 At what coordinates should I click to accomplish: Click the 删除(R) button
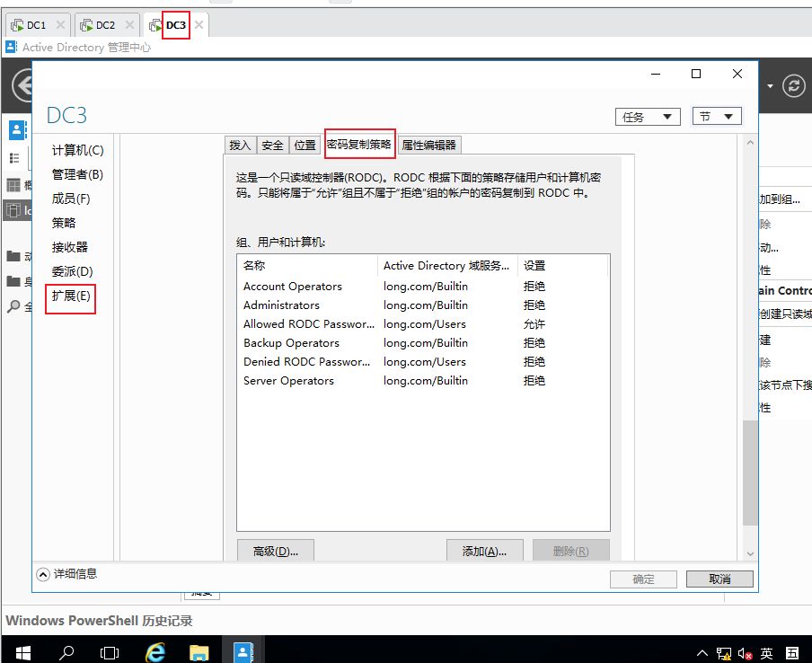(x=570, y=551)
